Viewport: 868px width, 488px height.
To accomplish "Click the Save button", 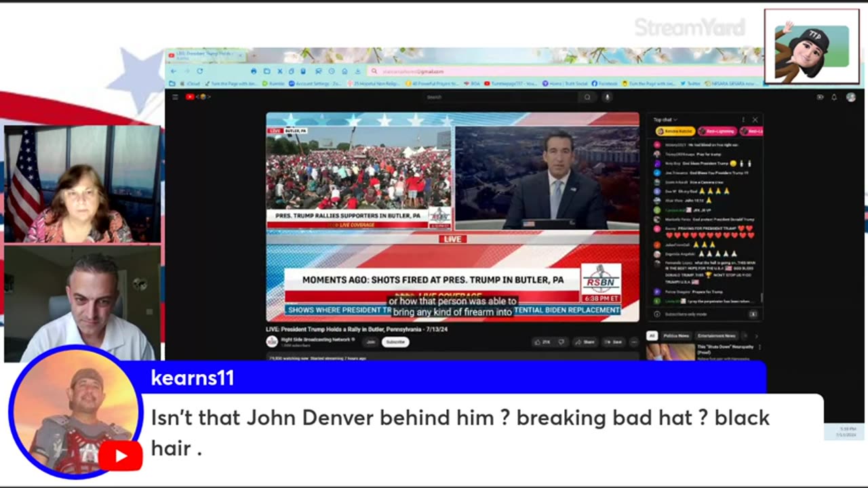I will point(614,342).
